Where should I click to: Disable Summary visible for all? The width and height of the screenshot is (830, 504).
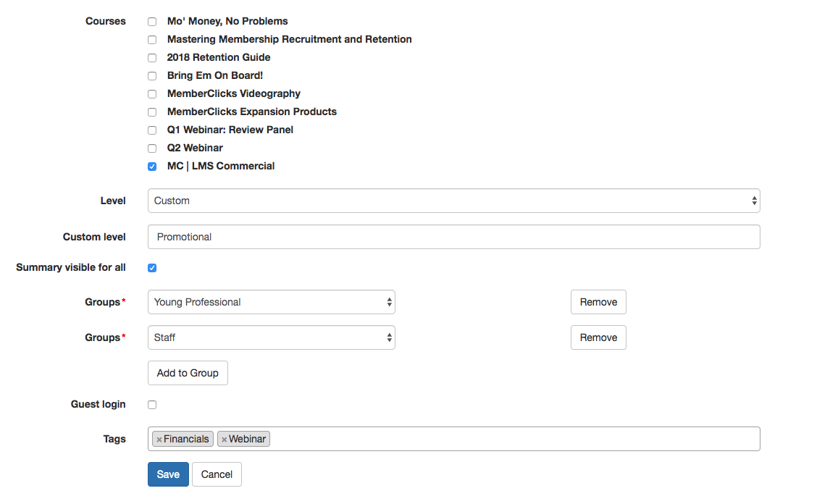coord(152,268)
